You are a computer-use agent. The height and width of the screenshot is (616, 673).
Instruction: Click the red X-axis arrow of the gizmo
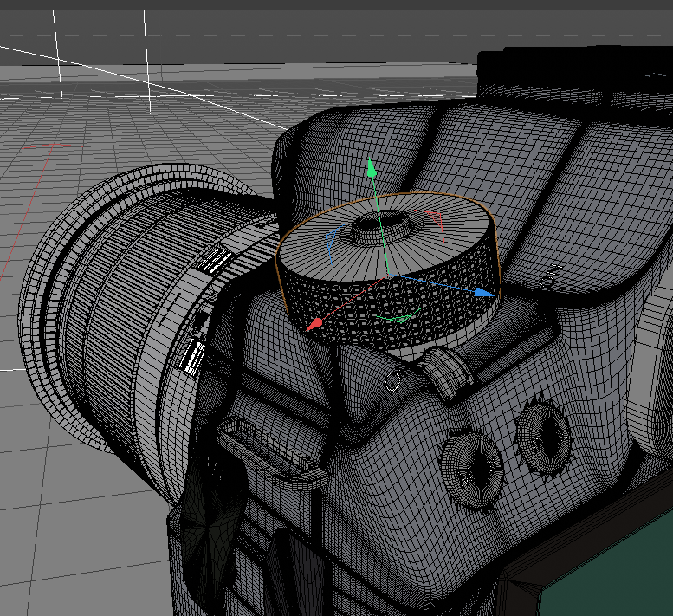pyautogui.click(x=314, y=325)
